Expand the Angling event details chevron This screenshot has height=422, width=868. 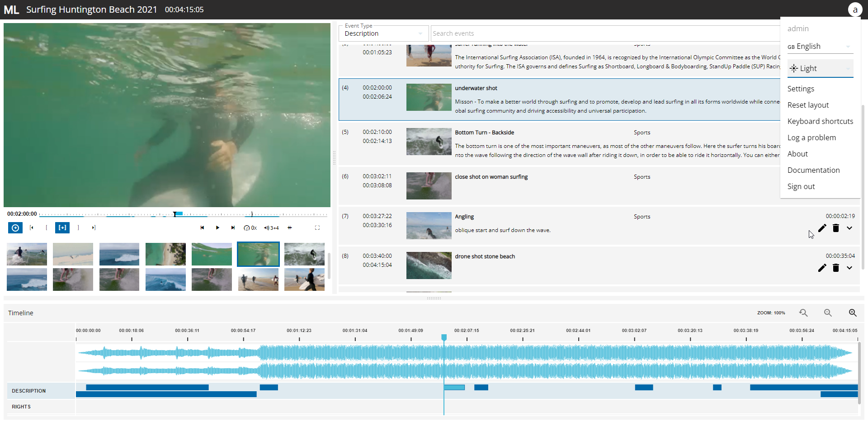[849, 228]
